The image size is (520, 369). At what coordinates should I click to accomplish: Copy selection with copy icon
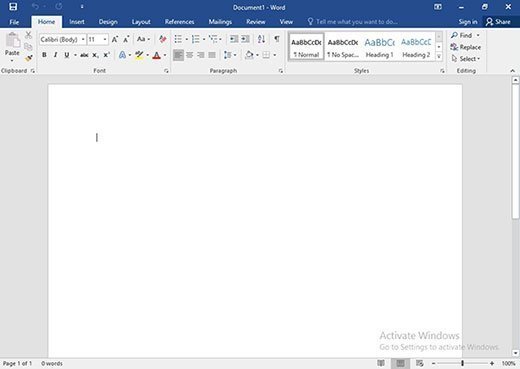[x=29, y=47]
